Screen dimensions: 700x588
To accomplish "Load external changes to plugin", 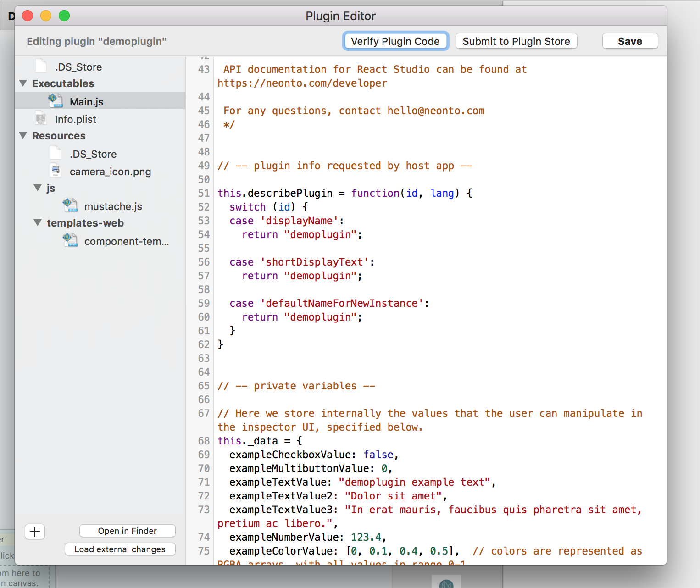I will click(x=120, y=549).
